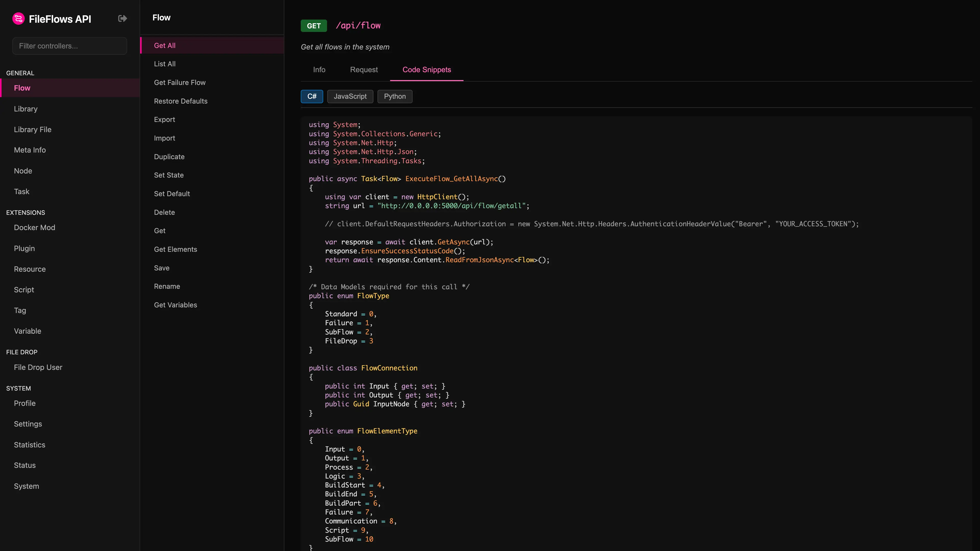The height and width of the screenshot is (551, 980).
Task: Show the C# code snippet
Action: [312, 96]
